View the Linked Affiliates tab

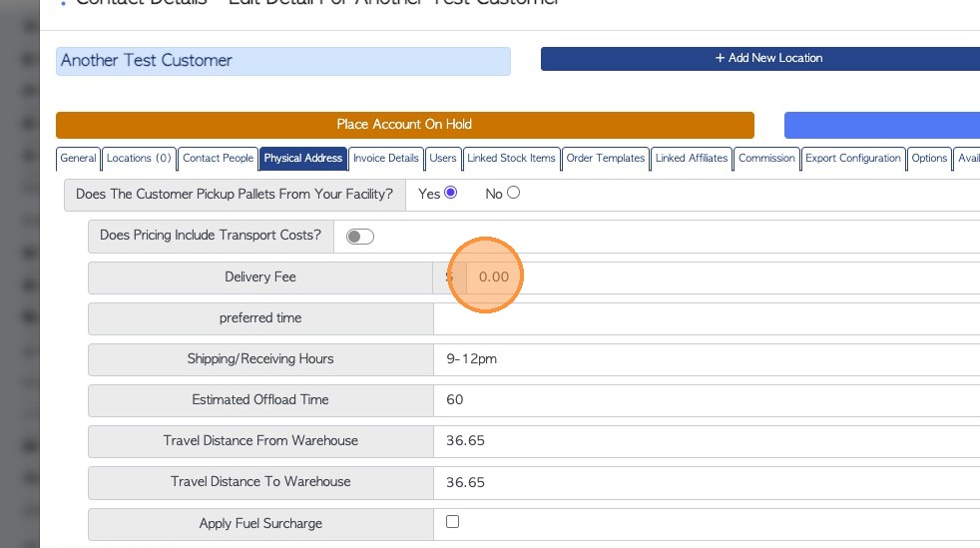coord(692,158)
